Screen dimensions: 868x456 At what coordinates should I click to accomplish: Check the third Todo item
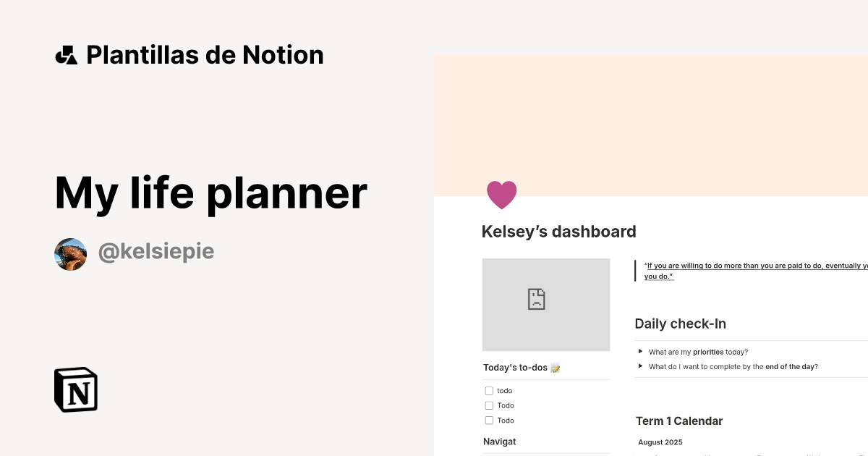(489, 420)
